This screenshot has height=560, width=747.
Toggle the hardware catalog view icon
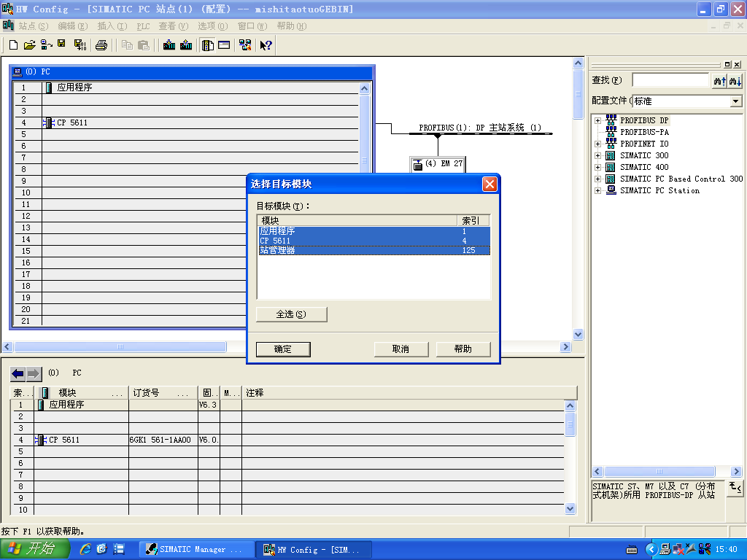click(208, 45)
